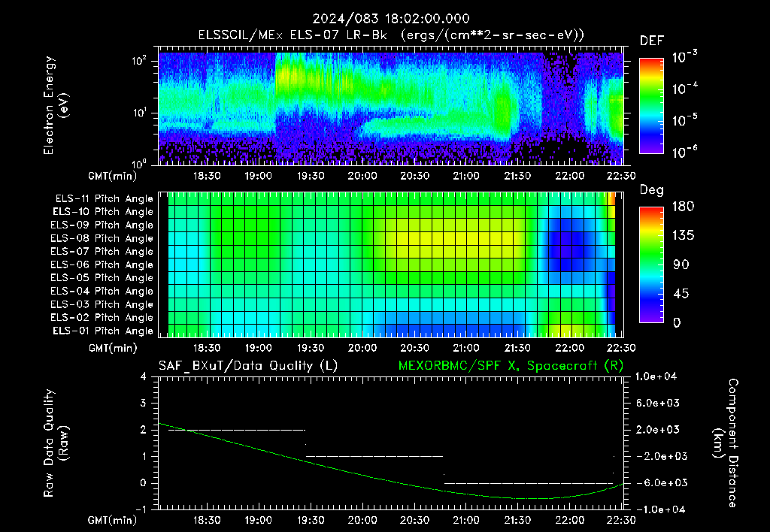Click the Deg legend label
This screenshot has width=770, height=532.
[x=651, y=190]
